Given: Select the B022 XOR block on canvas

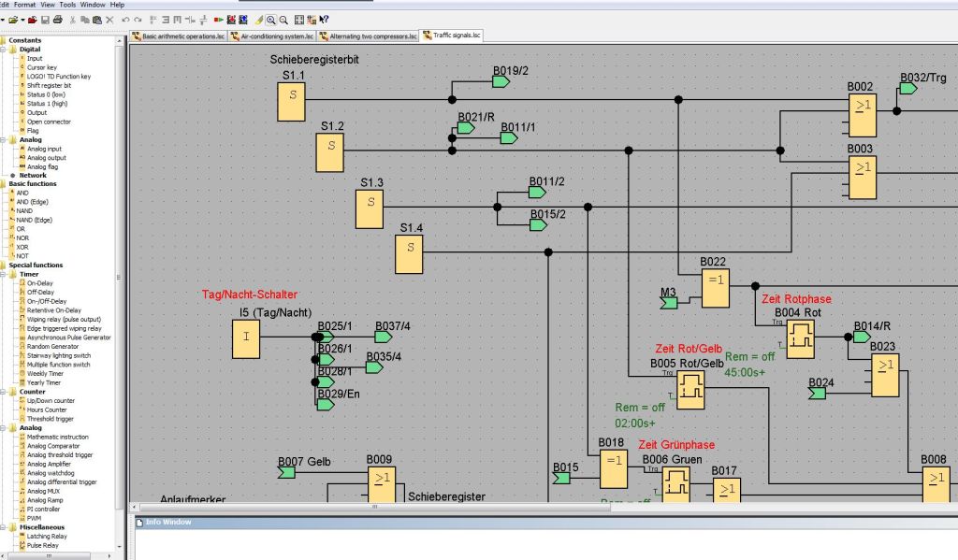Looking at the screenshot, I should point(716,288).
